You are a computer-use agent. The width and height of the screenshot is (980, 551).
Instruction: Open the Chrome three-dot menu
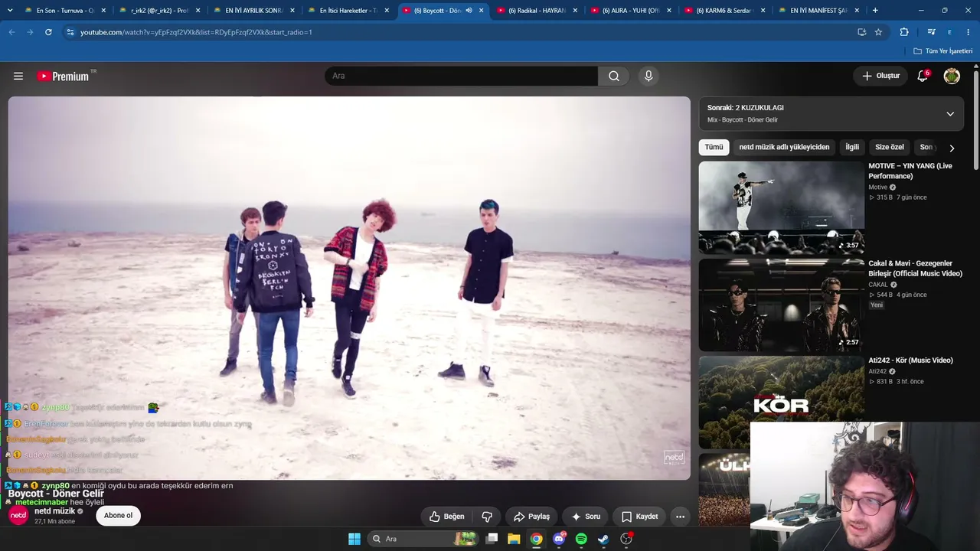coord(969,32)
